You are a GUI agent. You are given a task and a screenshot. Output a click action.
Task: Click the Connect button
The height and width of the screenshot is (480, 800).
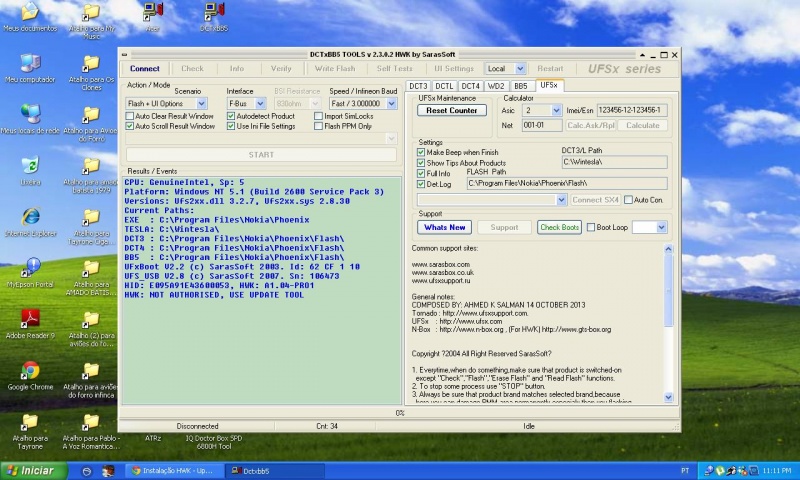(x=145, y=68)
